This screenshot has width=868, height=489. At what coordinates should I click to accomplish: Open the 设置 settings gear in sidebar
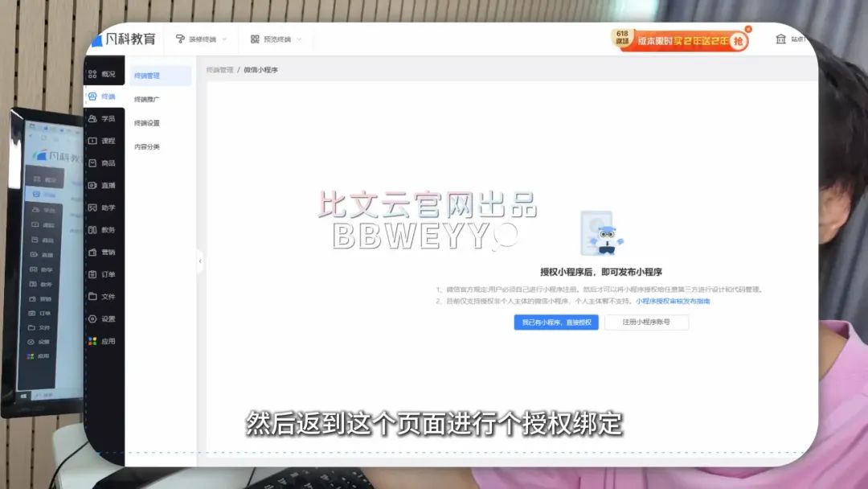pos(102,319)
